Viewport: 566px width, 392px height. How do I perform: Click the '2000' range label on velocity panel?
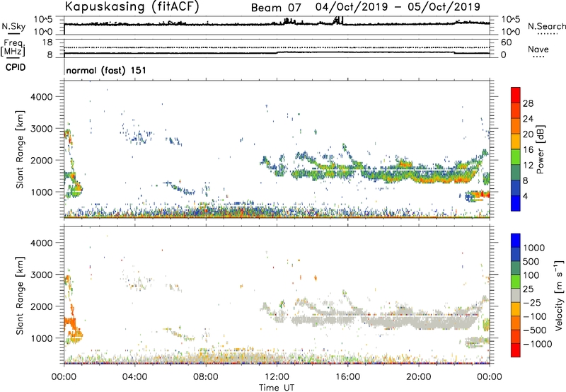pyautogui.click(x=42, y=306)
